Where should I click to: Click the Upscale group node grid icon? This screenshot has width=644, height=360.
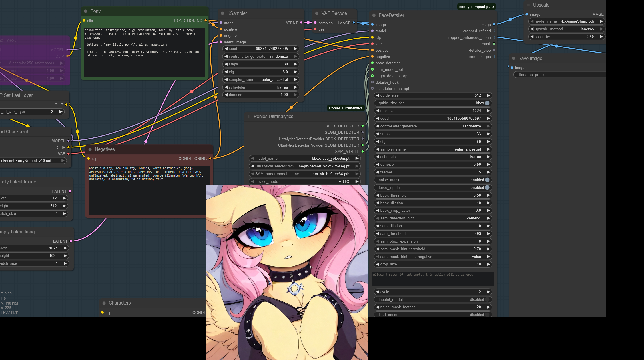click(528, 5)
